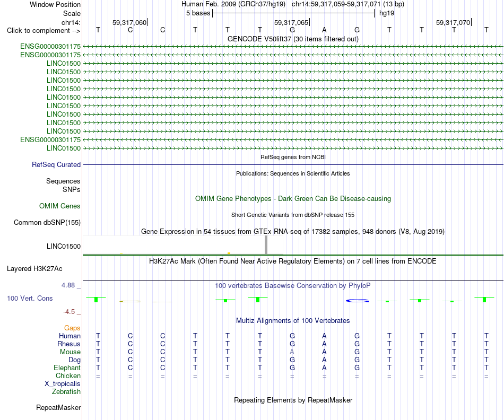Click the Elephant species label
This screenshot has height=420, width=504.
pos(67,367)
